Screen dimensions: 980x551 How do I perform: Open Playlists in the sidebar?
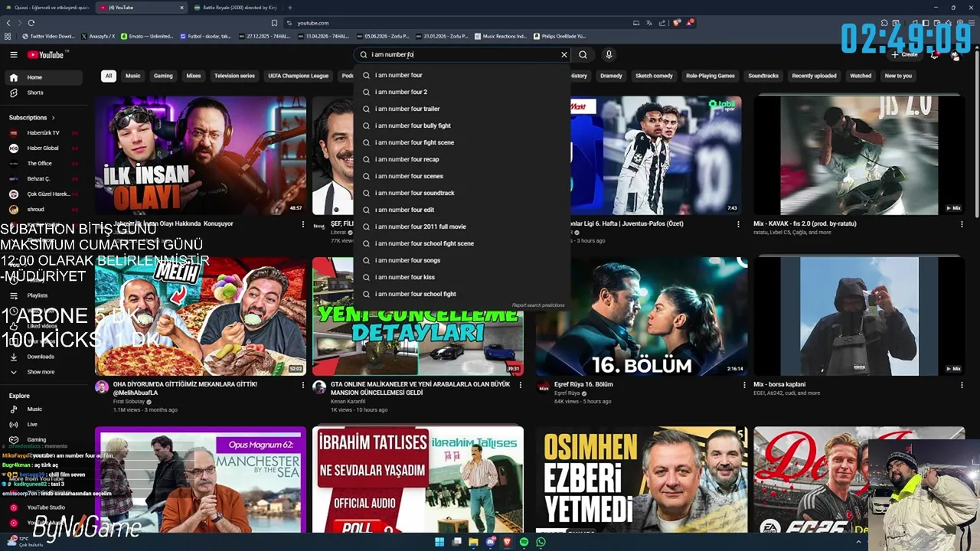pyautogui.click(x=44, y=295)
